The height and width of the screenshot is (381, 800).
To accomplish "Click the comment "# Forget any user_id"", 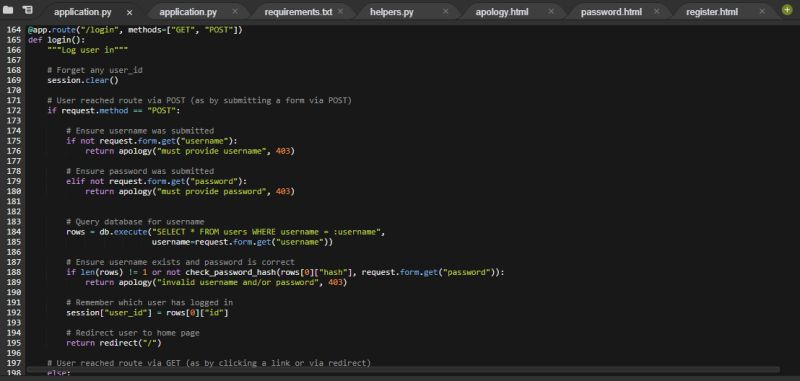I will [x=94, y=70].
